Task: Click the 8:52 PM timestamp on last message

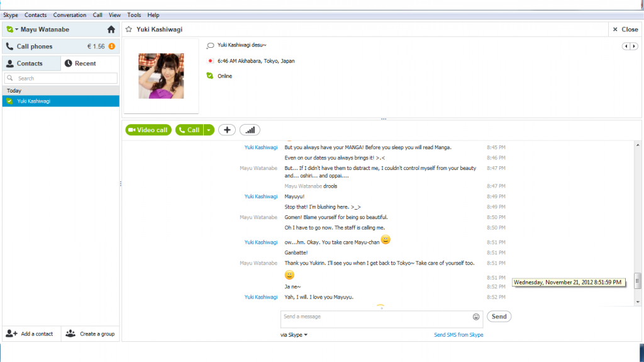Action: 496,297
